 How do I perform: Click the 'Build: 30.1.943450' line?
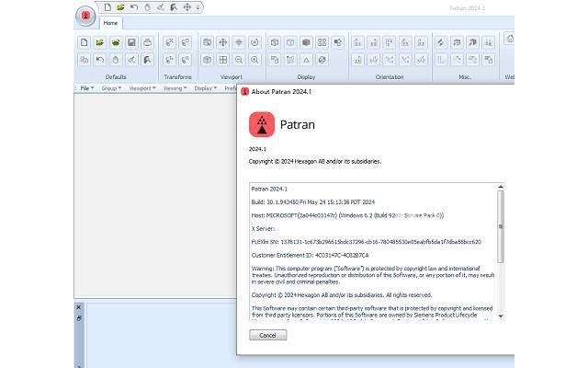[x=312, y=202]
